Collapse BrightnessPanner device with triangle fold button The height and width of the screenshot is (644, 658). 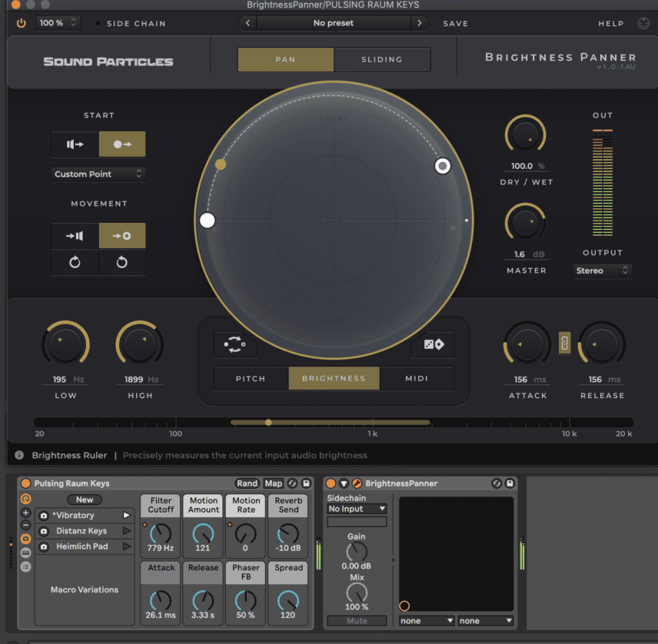(x=344, y=483)
